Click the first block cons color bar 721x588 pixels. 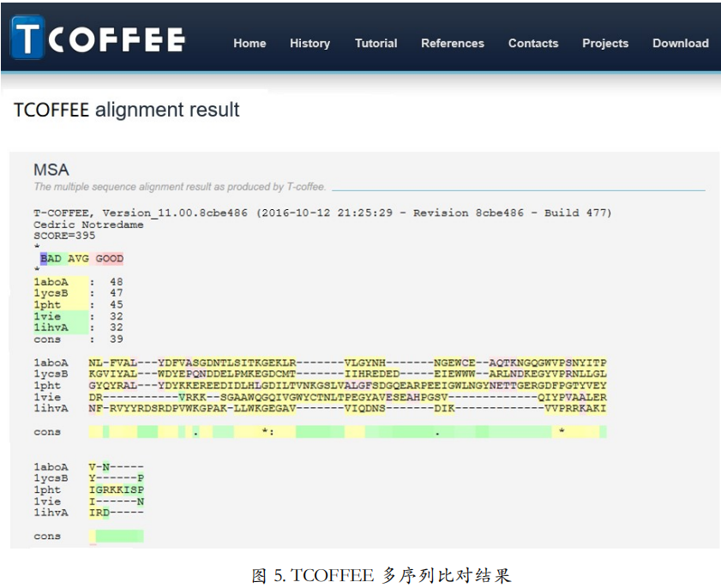pos(347,432)
